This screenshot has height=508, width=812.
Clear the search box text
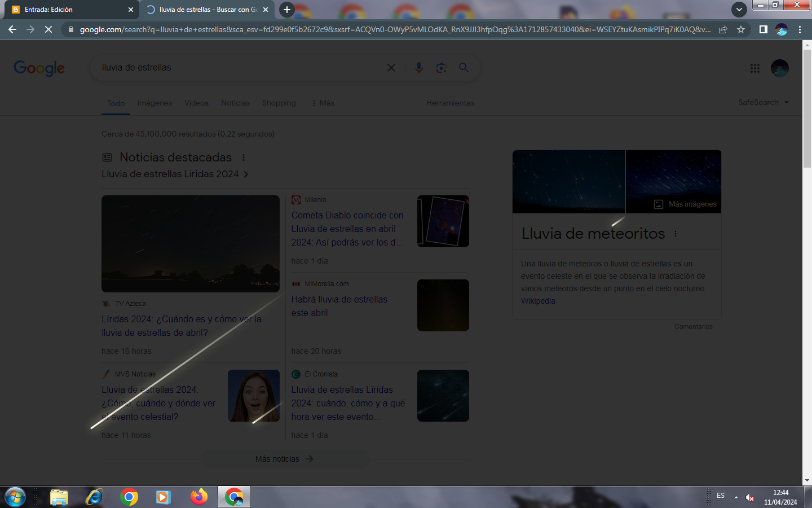tap(391, 68)
